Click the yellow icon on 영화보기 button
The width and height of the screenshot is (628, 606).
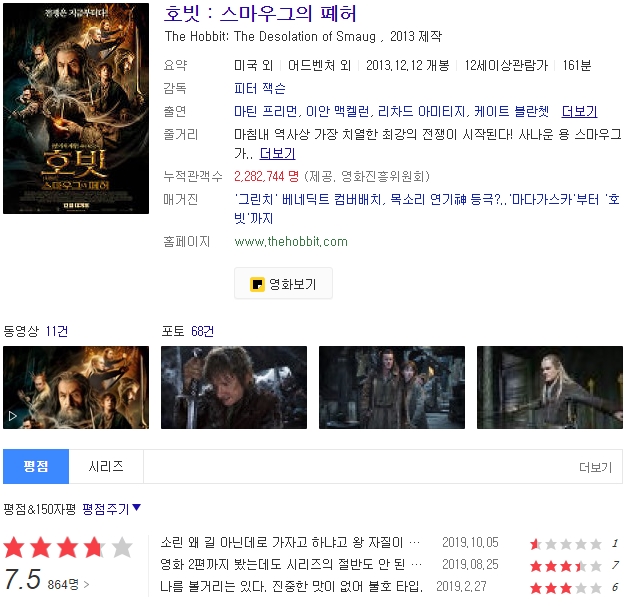point(257,284)
